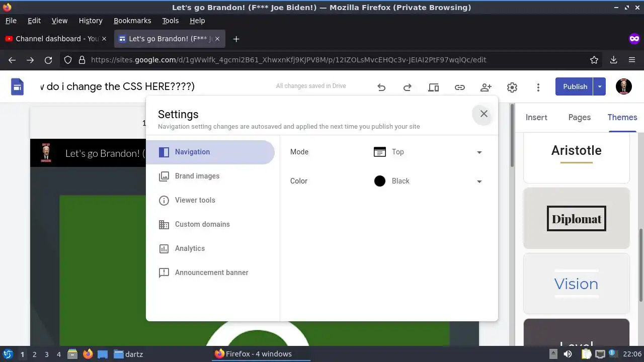Close the Settings dialog
The height and width of the screenshot is (362, 644).
coord(484,114)
